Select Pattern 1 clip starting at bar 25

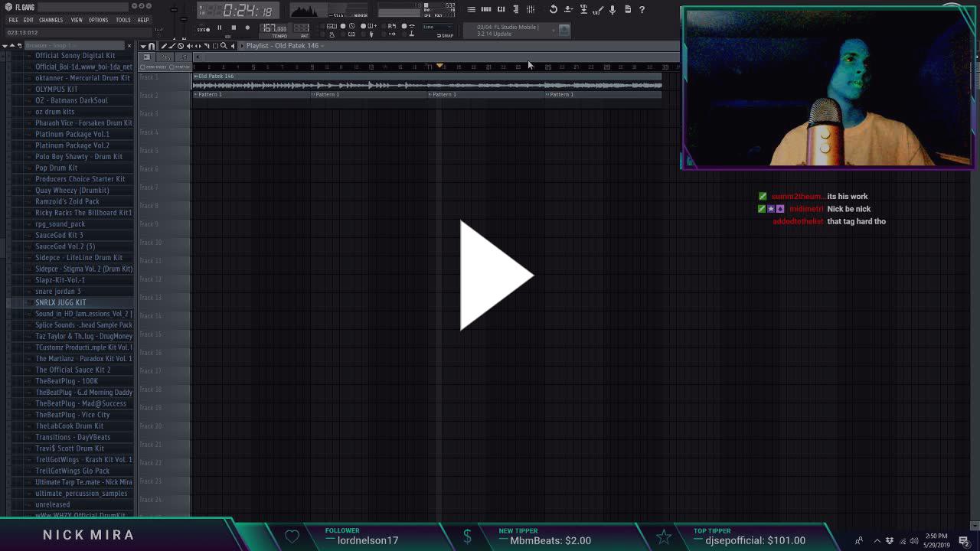pos(603,94)
